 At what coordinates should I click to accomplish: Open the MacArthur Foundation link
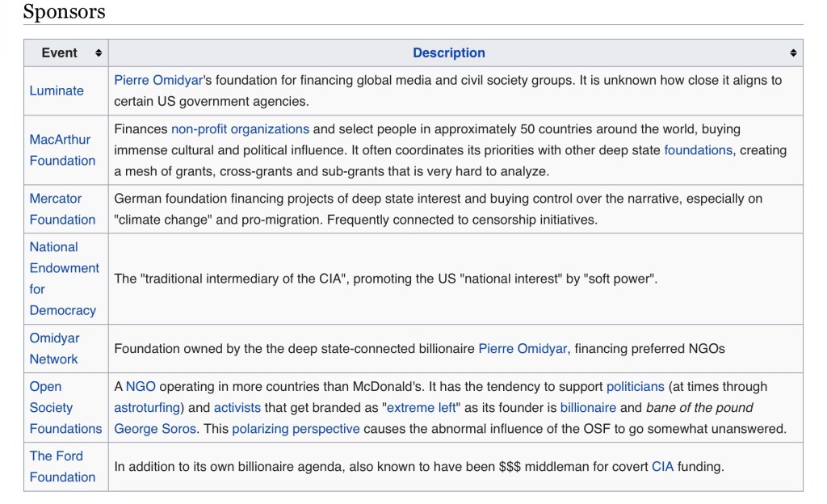(x=62, y=150)
